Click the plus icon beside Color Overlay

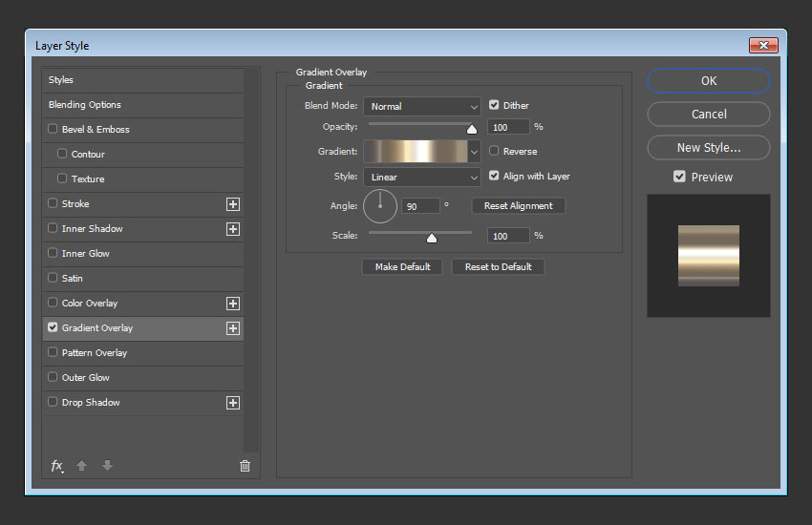tap(232, 304)
